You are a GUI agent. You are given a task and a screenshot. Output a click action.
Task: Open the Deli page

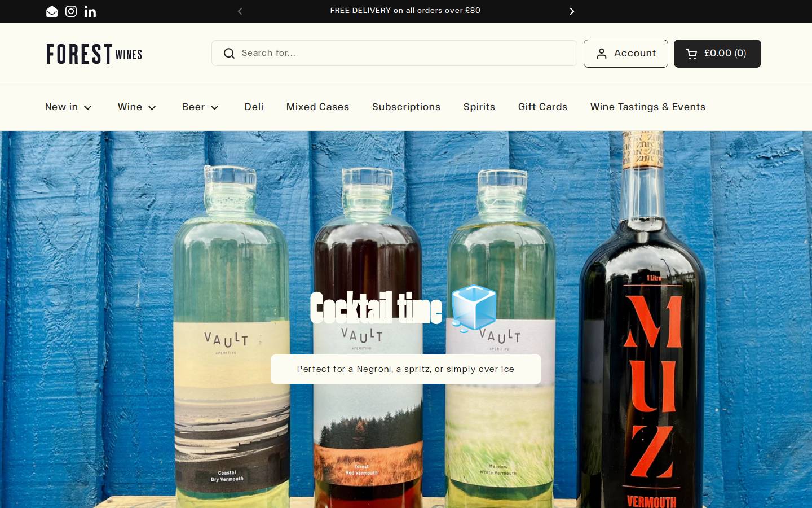coord(254,107)
